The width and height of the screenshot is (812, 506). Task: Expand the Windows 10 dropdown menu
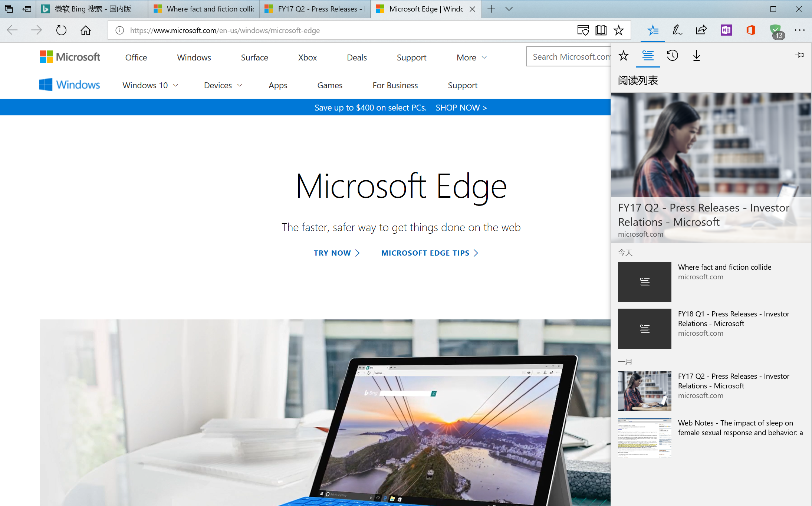click(150, 85)
